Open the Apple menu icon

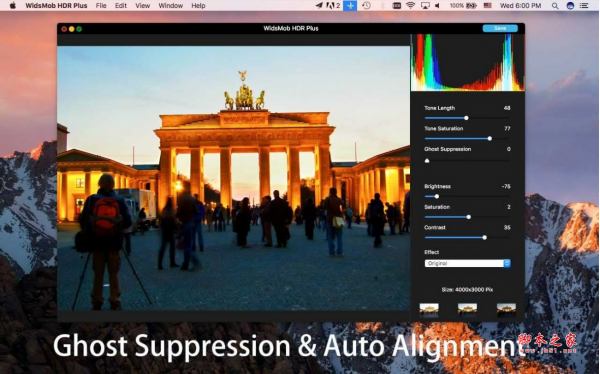[x=13, y=5]
